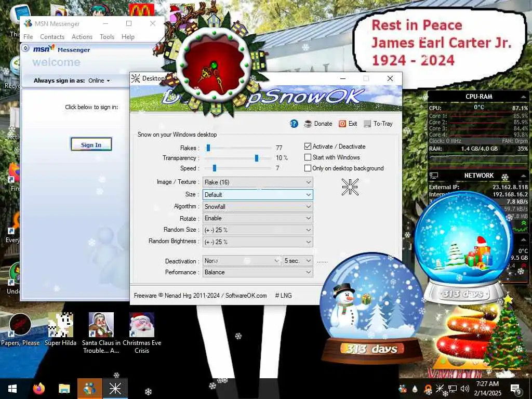Open the 5 sec. delay dropdown
The width and height of the screenshot is (532, 399).
pos(298,261)
